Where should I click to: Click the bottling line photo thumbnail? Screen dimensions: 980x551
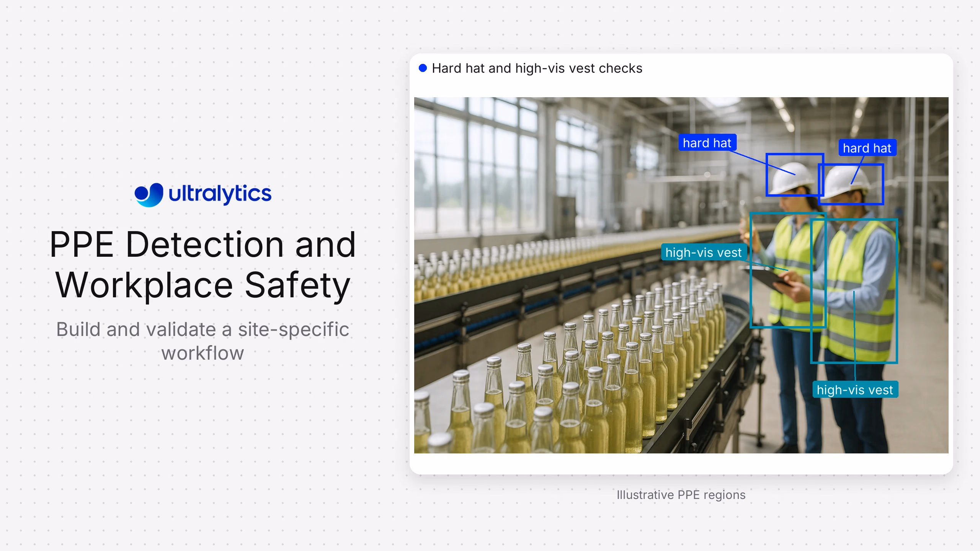point(681,275)
